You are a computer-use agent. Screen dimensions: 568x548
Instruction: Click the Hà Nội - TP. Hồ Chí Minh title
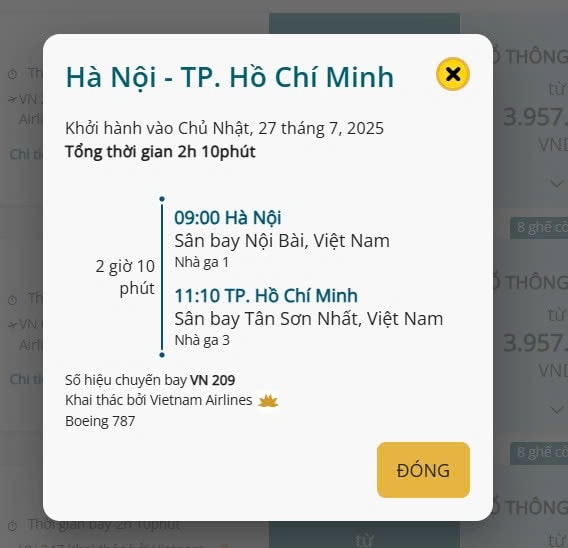pyautogui.click(x=229, y=77)
